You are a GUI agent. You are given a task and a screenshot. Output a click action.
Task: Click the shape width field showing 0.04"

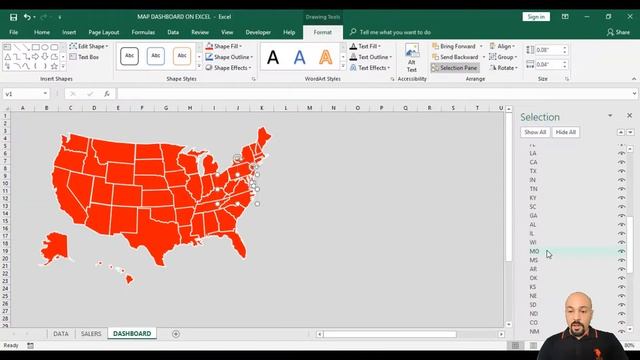coord(548,64)
